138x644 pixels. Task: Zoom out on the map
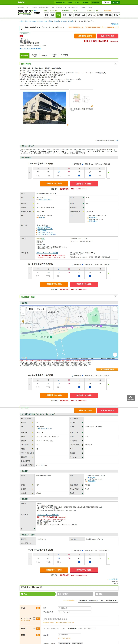coord(23,313)
